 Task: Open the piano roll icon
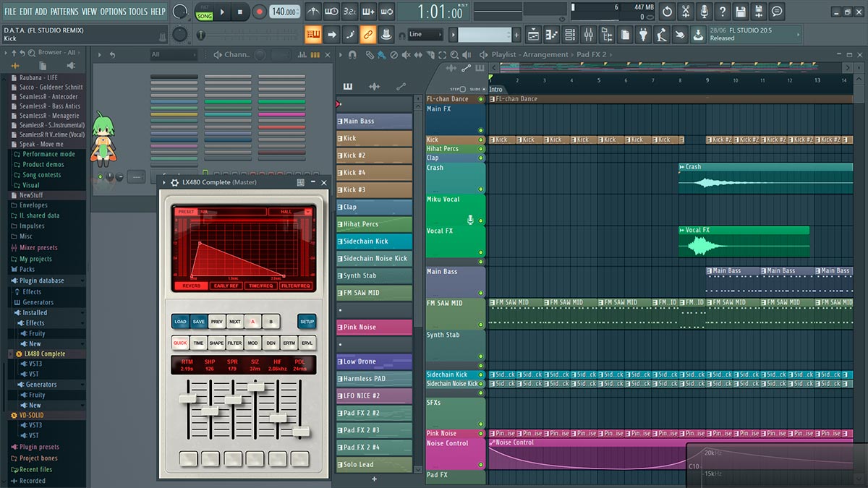[x=552, y=34]
